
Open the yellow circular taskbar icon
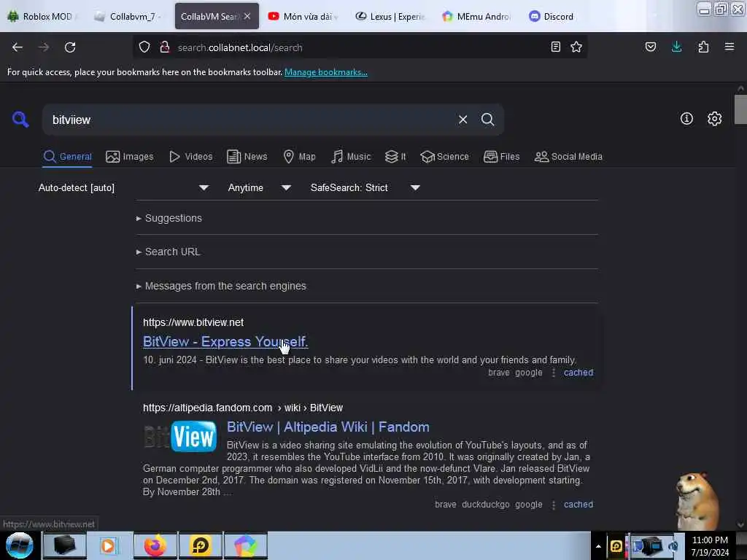click(x=201, y=545)
